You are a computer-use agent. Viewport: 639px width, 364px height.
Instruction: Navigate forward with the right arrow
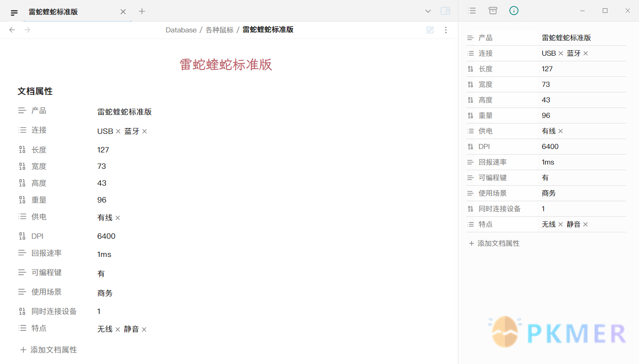click(27, 30)
